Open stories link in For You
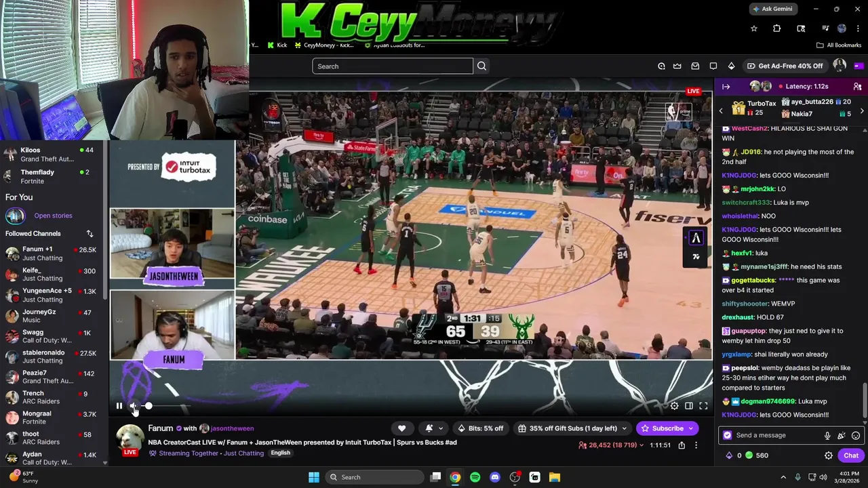The height and width of the screenshot is (488, 868). coord(53,216)
